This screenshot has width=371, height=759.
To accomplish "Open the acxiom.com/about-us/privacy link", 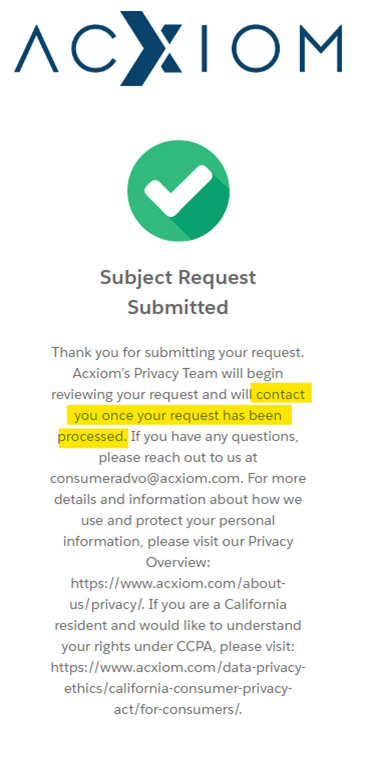I will pos(178,594).
